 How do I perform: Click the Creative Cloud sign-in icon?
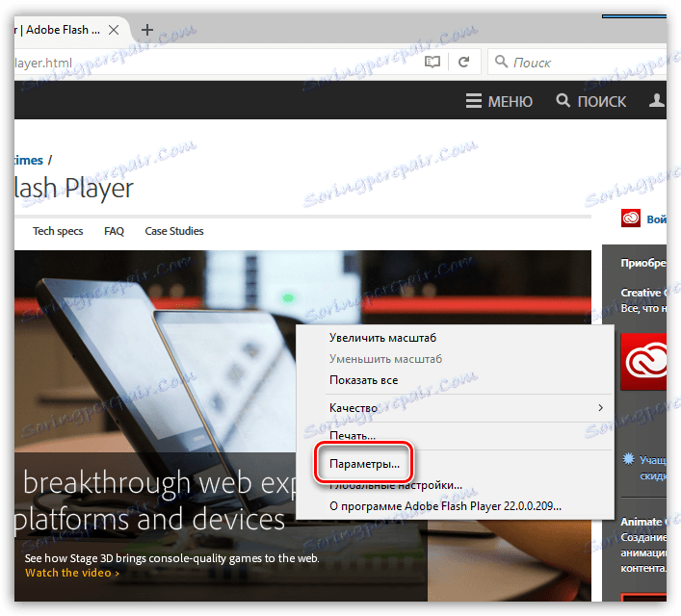click(x=631, y=218)
